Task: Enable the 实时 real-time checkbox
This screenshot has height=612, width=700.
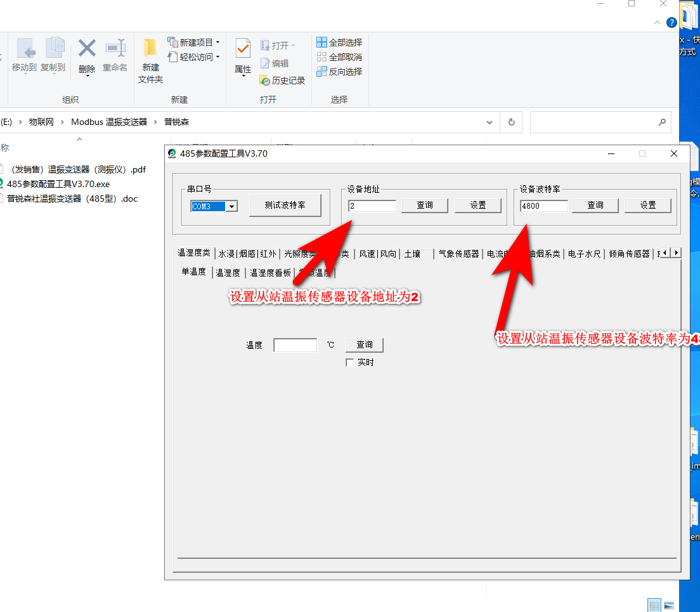Action: [350, 362]
